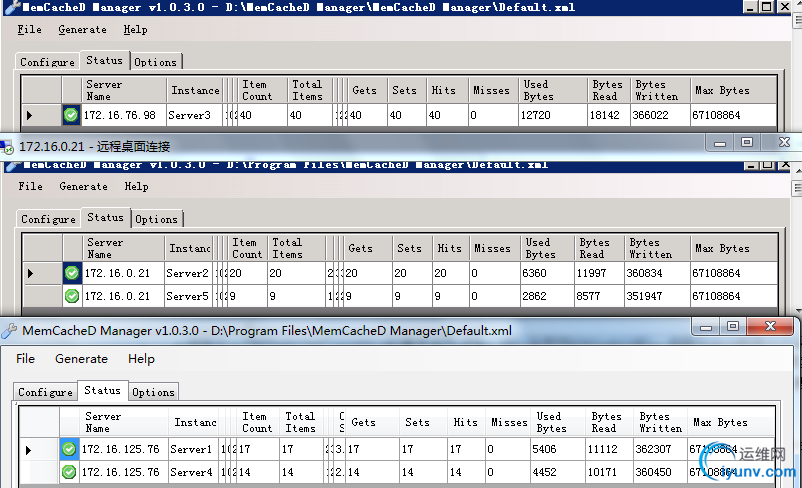Viewport: 802px width, 488px height.
Task: Select row arrow for Server2 row
Action: pyautogui.click(x=31, y=273)
